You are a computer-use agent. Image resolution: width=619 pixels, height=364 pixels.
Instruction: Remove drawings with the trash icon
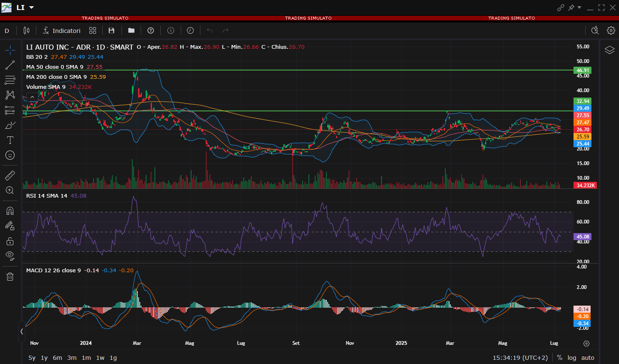coord(10,276)
